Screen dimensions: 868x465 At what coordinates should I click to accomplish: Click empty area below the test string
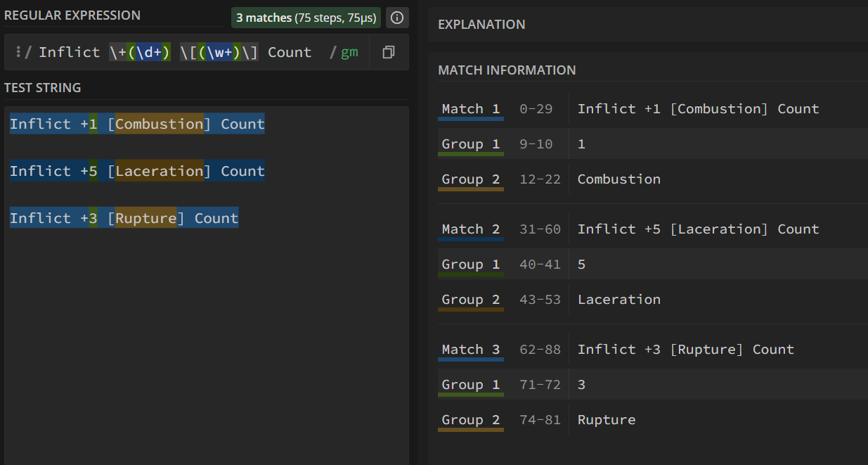tap(204, 352)
